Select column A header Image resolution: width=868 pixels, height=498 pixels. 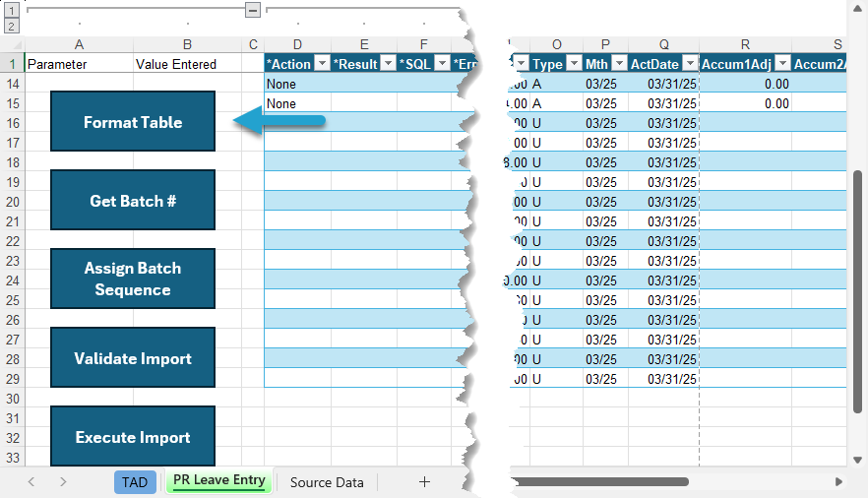pos(79,45)
